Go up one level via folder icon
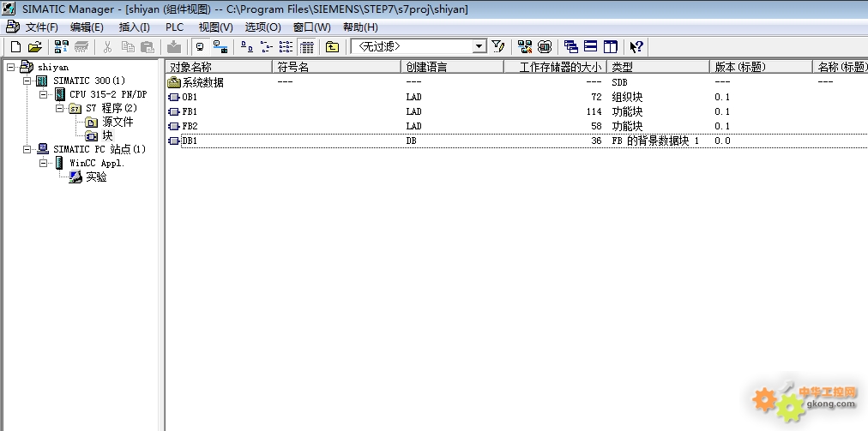868x431 pixels. pos(332,47)
